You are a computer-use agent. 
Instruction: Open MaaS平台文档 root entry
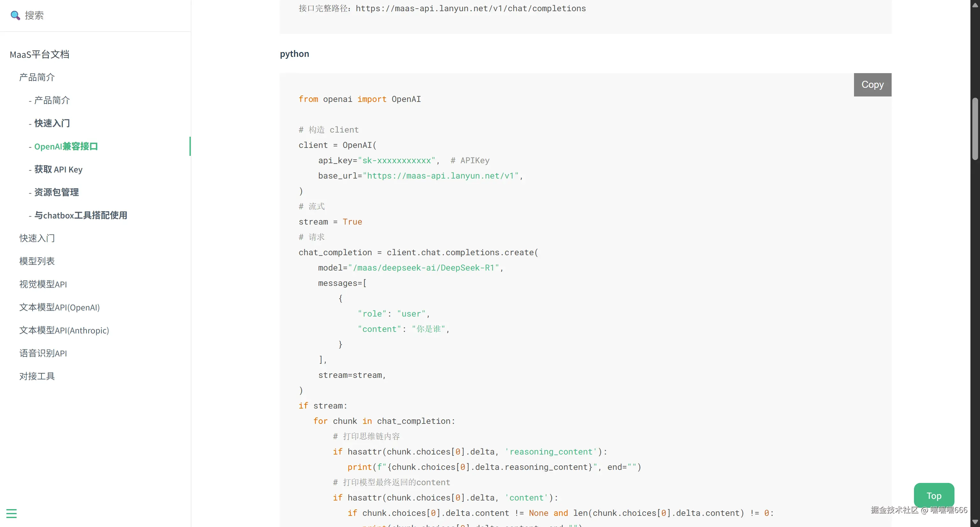click(40, 54)
